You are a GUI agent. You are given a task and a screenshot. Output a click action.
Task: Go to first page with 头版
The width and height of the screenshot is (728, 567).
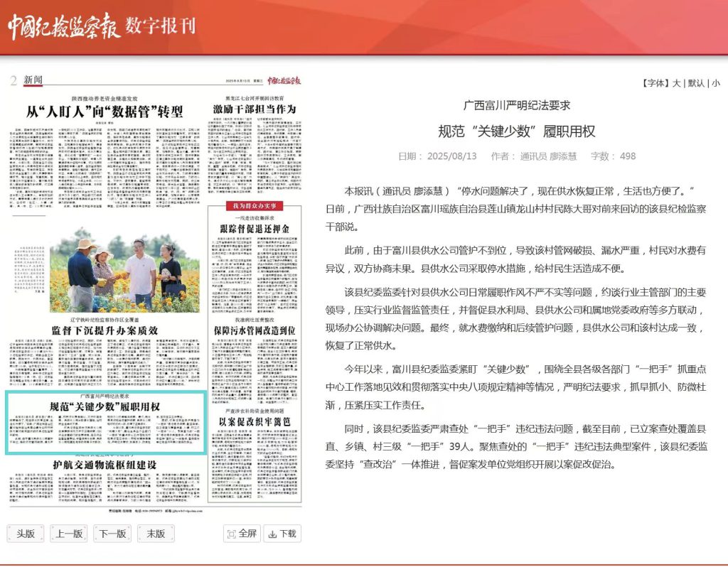(26, 534)
